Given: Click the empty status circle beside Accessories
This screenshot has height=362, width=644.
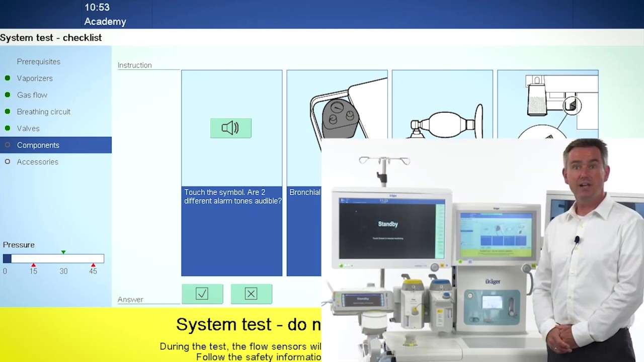Looking at the screenshot, I should point(7,161).
